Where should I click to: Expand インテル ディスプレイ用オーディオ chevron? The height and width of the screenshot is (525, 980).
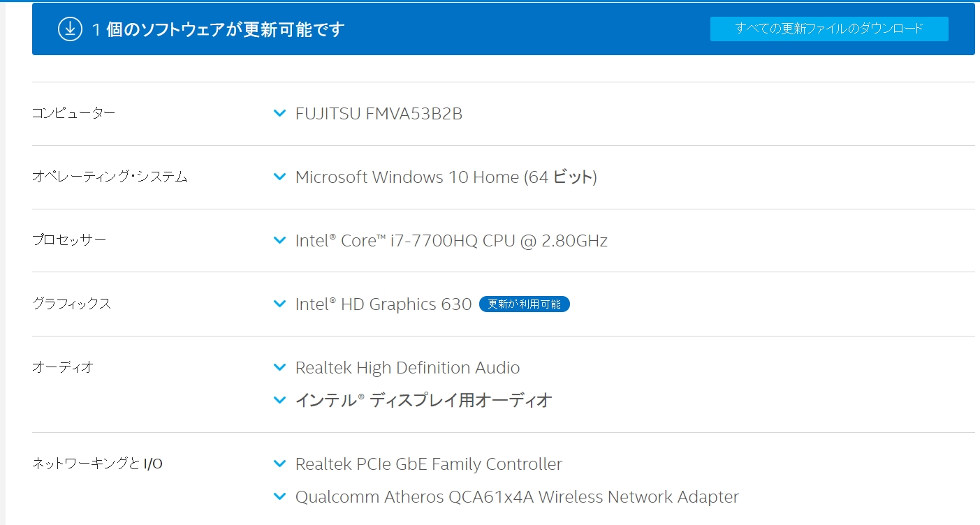[x=280, y=400]
